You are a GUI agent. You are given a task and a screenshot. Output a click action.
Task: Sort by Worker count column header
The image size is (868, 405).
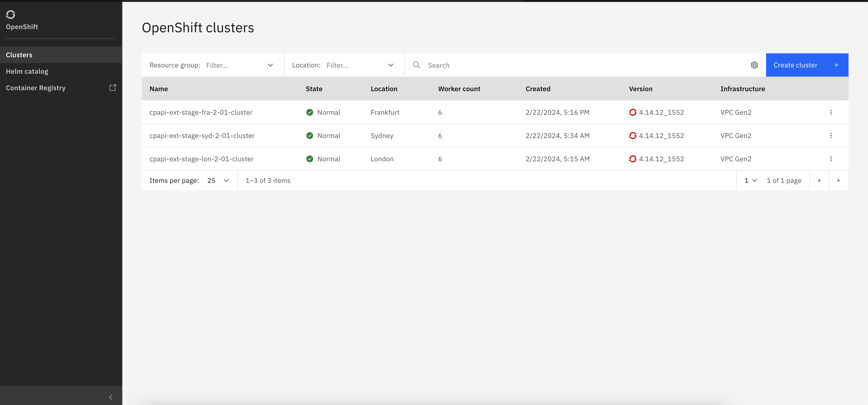[459, 89]
